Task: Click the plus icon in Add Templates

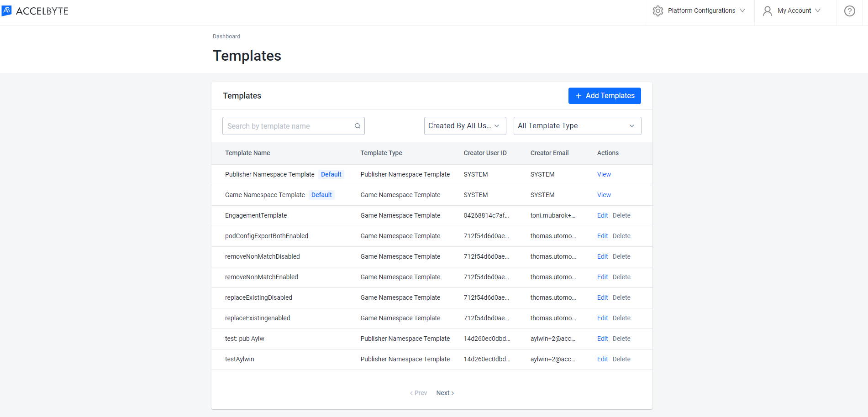Action: pos(579,96)
